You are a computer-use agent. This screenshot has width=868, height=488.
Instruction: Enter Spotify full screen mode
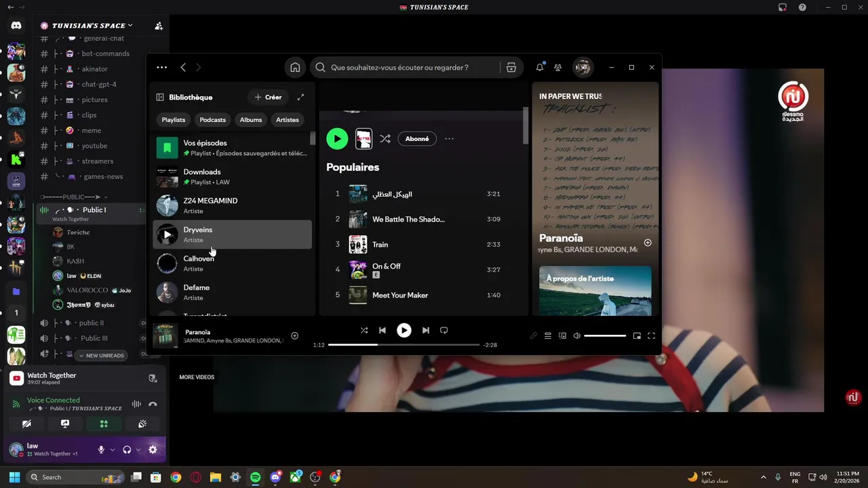[652, 335]
